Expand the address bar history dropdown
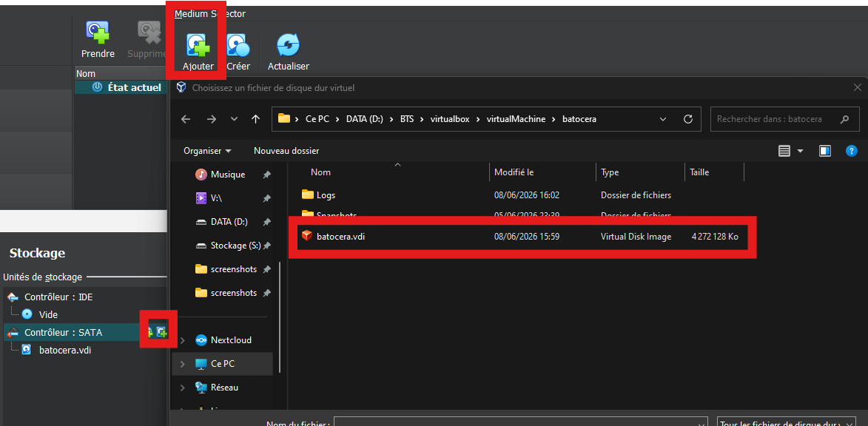Image resolution: width=868 pixels, height=426 pixels. coord(663,119)
